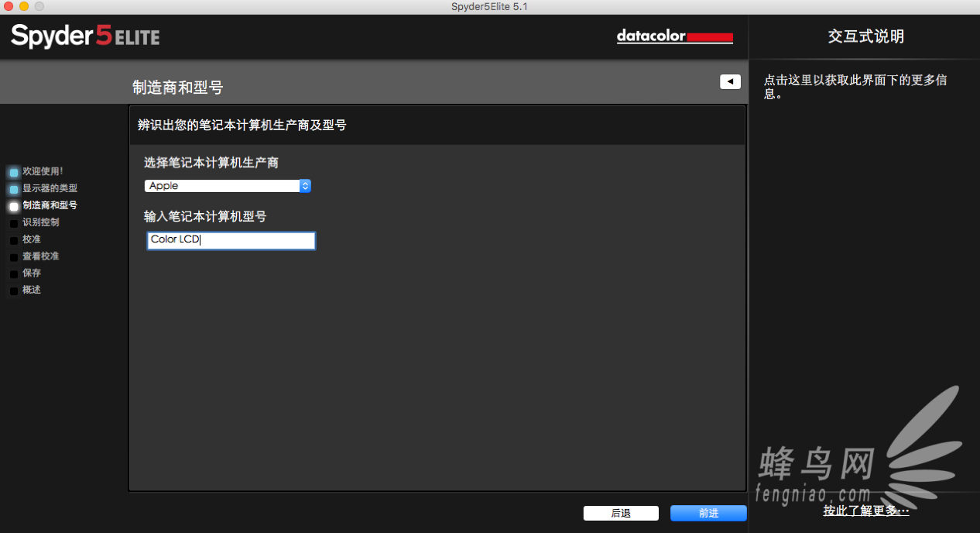Click the Spyder5ELITE logo

click(x=85, y=36)
